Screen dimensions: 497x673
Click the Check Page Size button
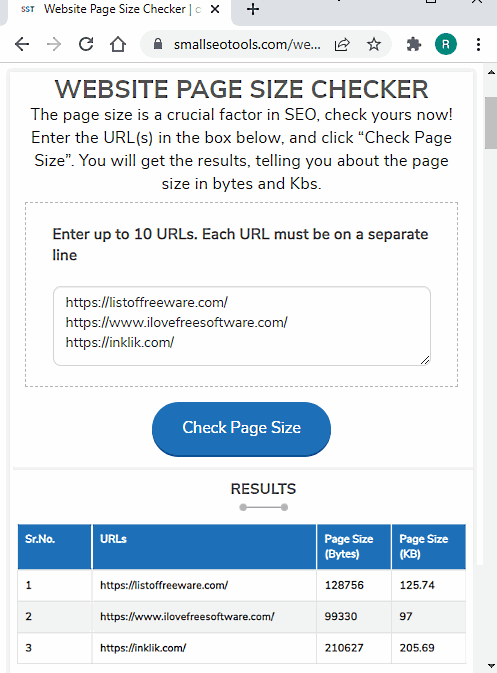click(x=241, y=429)
